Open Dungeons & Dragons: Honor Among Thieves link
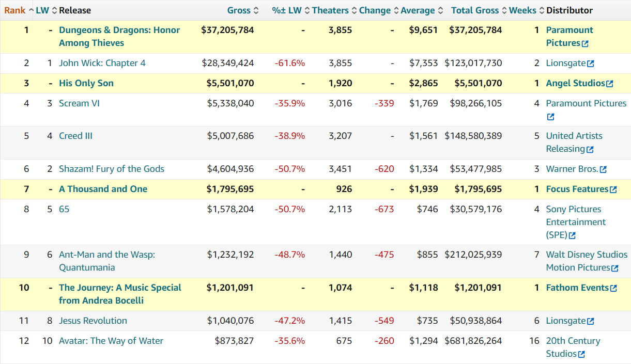The width and height of the screenshot is (631, 364). (x=119, y=36)
